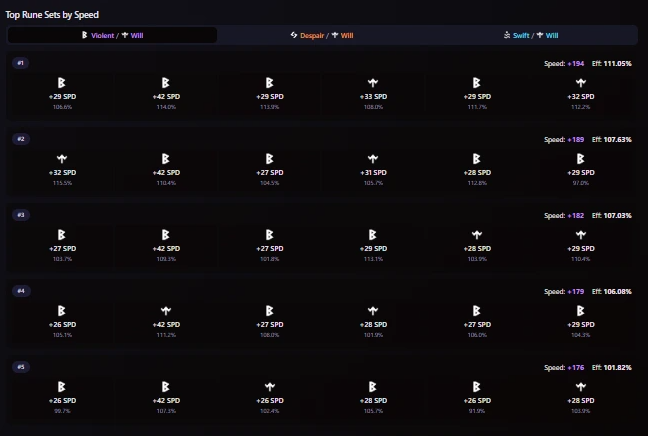
Task: Select the Violent rune icon above 104.3% efficiency
Action: tap(581, 311)
